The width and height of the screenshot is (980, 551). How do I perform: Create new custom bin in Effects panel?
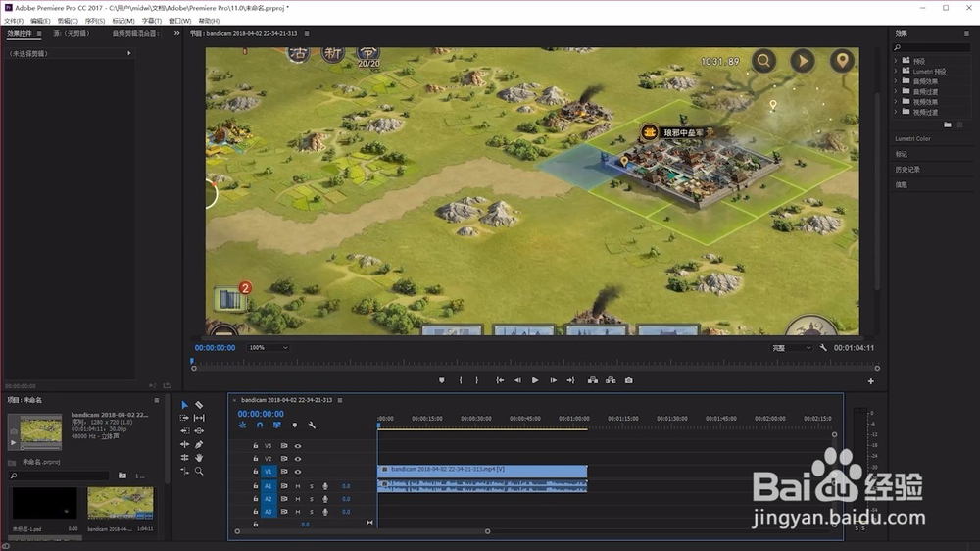point(948,125)
